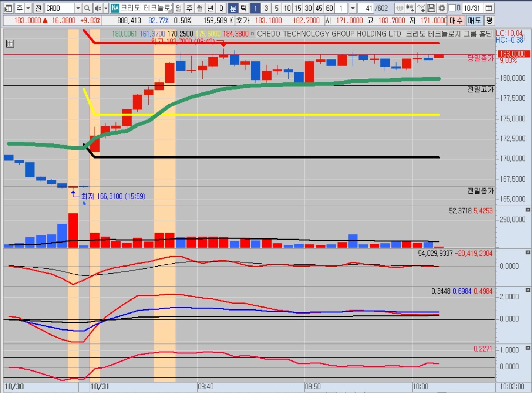Click the 10/30 date marker on time axis
Image resolution: width=532 pixels, height=393 pixels.
click(x=14, y=387)
